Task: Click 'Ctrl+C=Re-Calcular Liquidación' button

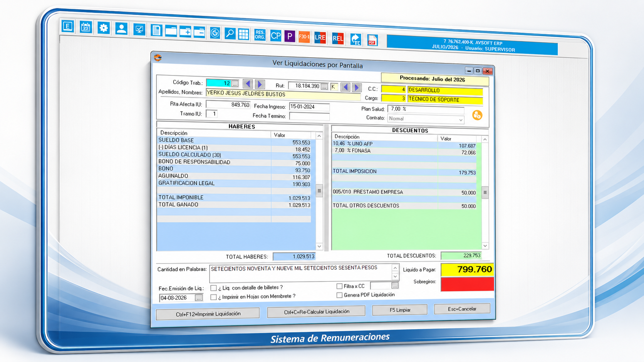Action: tap(317, 312)
